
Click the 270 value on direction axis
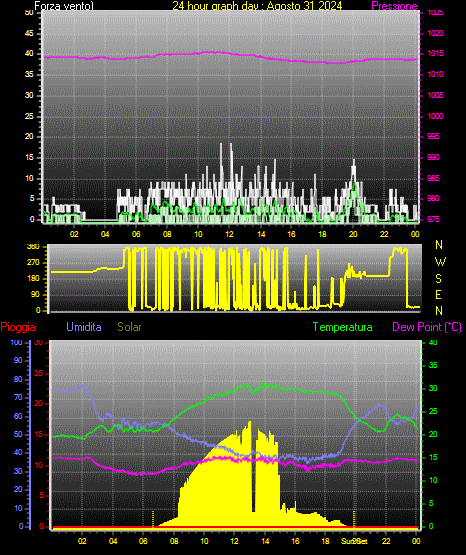(33, 263)
